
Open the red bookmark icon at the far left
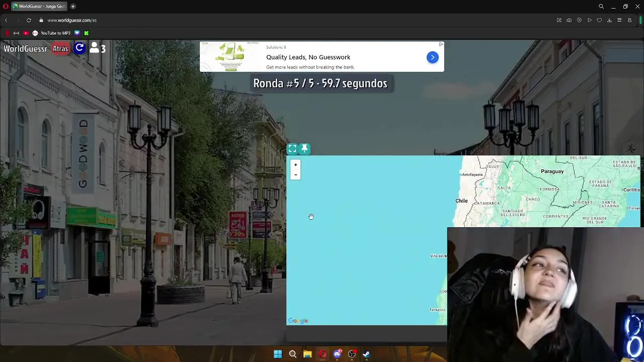point(7,33)
